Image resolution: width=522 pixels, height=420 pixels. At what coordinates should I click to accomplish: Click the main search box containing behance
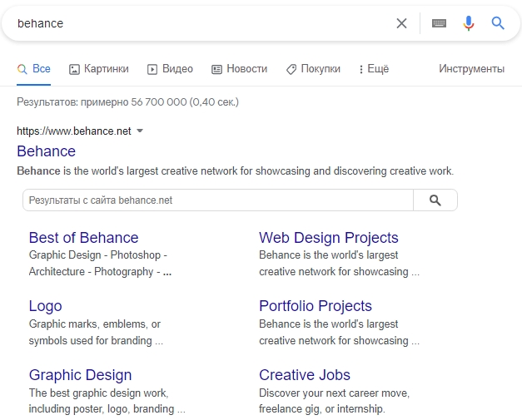click(200, 23)
